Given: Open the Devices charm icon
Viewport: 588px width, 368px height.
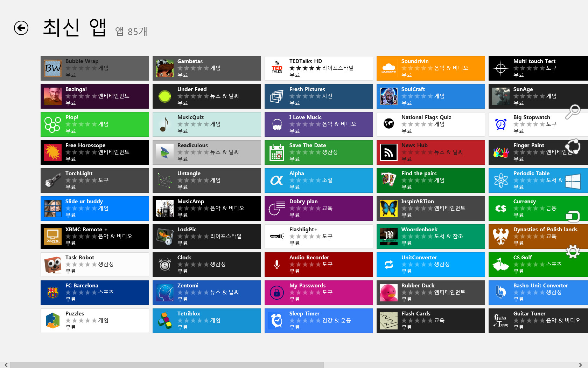Looking at the screenshot, I should (x=573, y=216).
